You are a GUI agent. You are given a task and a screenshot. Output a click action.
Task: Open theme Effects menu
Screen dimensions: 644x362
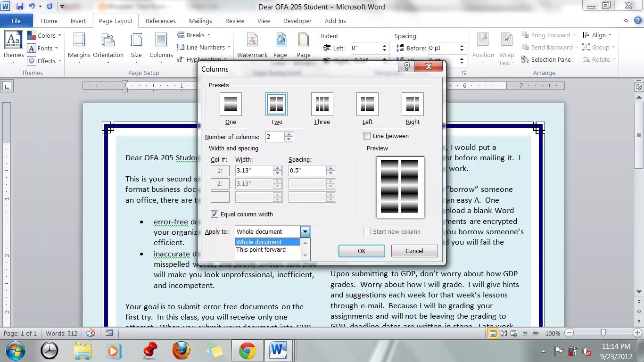44,61
